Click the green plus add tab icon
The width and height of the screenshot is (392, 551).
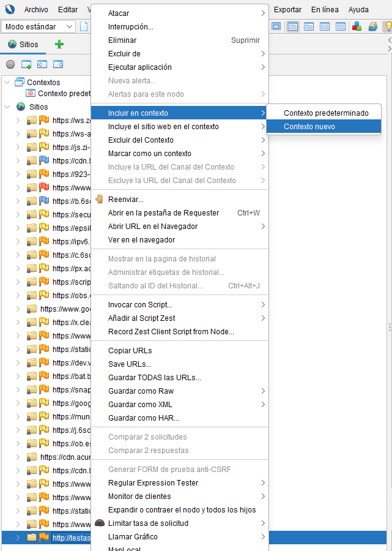pos(59,45)
